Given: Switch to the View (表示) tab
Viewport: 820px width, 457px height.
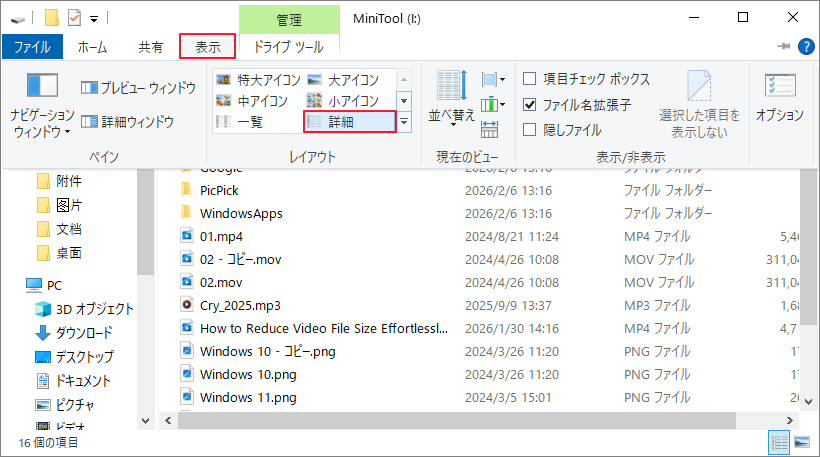Looking at the screenshot, I should (x=208, y=47).
